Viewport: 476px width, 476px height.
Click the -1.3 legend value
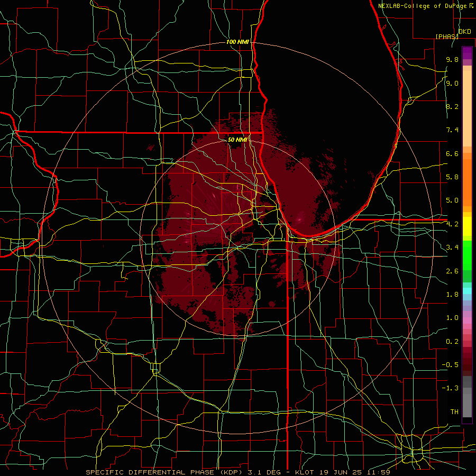(x=450, y=388)
